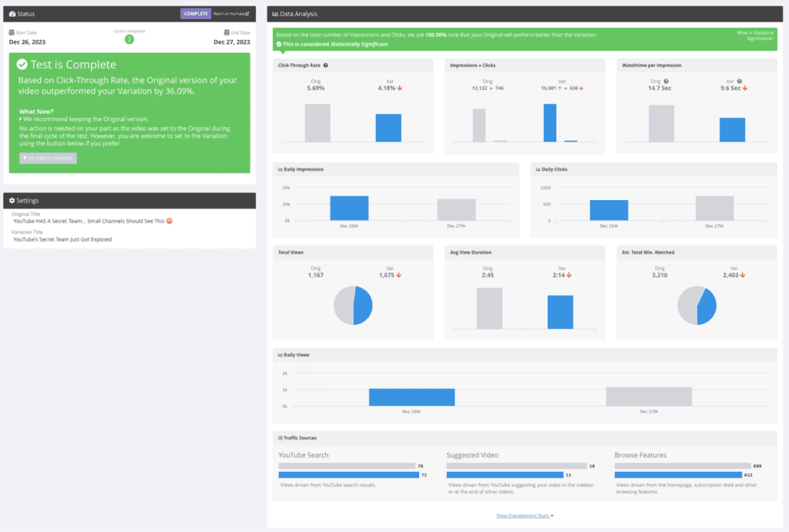Screen dimensions: 789x532
Task: Click the help icon beside Watchtime Var
Action: coord(739,81)
